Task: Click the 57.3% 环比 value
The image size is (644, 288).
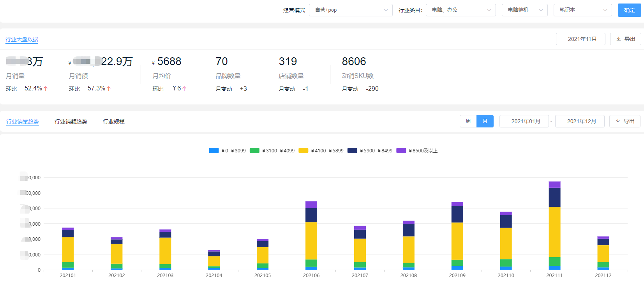Action: [96, 88]
